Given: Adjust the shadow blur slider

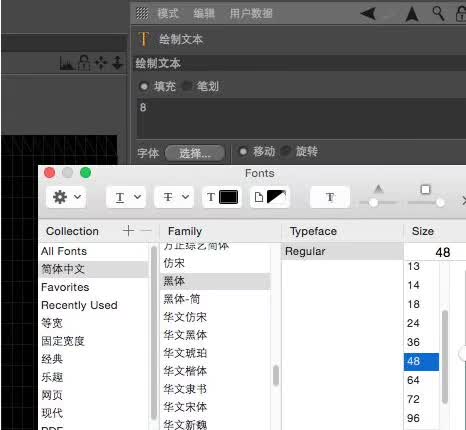Looking at the screenshot, I should 440,202.
